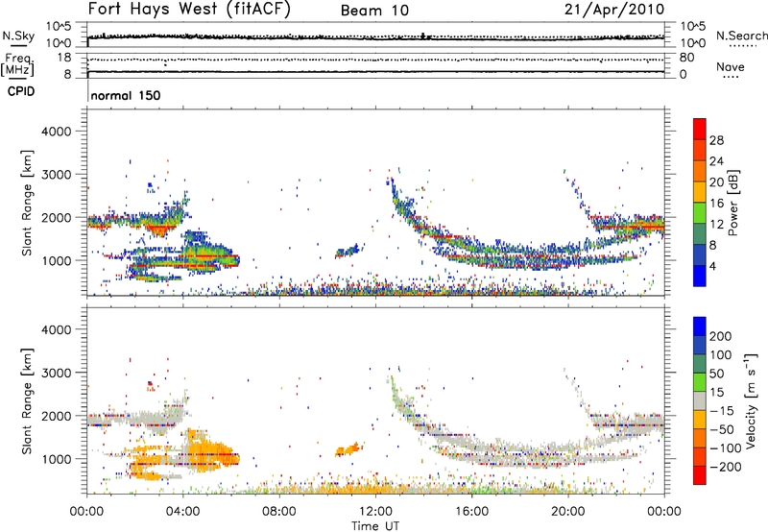Select the "24" Power colorbar label
The image size is (768, 532).
(716, 161)
